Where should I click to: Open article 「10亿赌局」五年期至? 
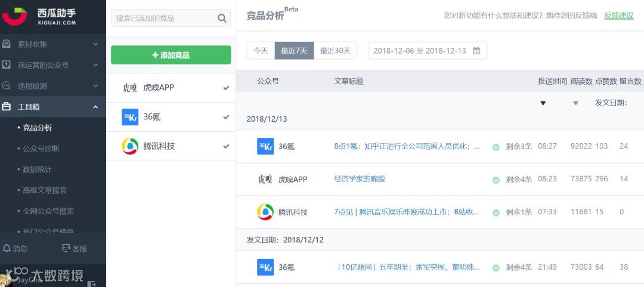tap(407, 267)
